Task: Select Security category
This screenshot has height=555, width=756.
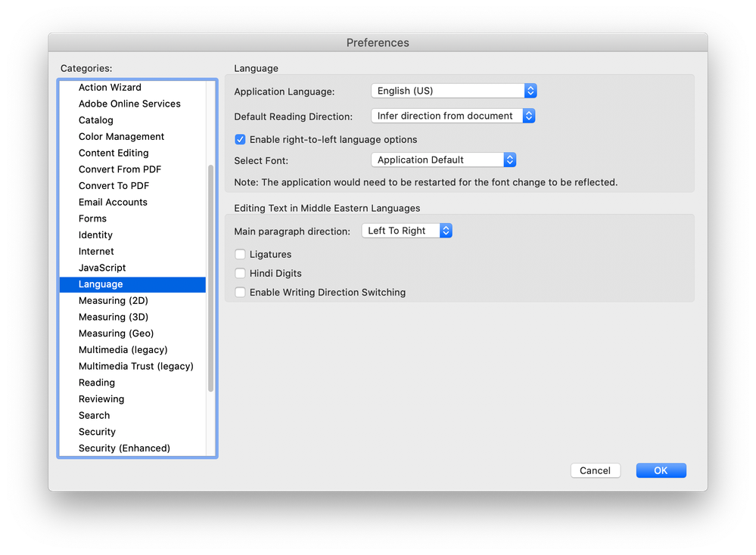Action: tap(132, 432)
